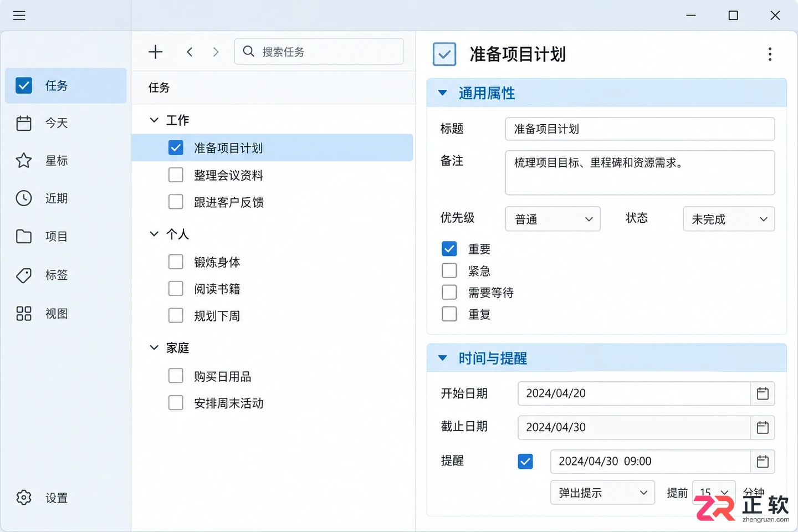Open calendar picker for 截止日期
The height and width of the screenshot is (532, 798).
coord(763,427)
